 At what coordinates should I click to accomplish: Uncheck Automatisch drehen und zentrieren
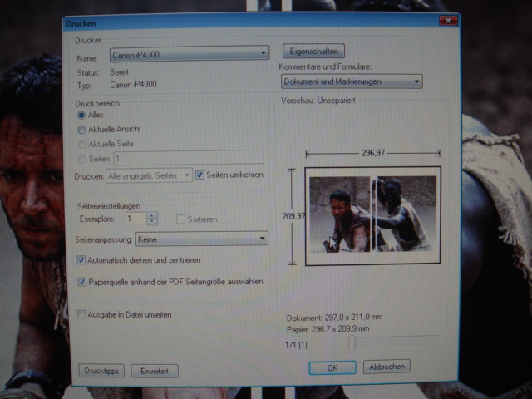pyautogui.click(x=81, y=260)
